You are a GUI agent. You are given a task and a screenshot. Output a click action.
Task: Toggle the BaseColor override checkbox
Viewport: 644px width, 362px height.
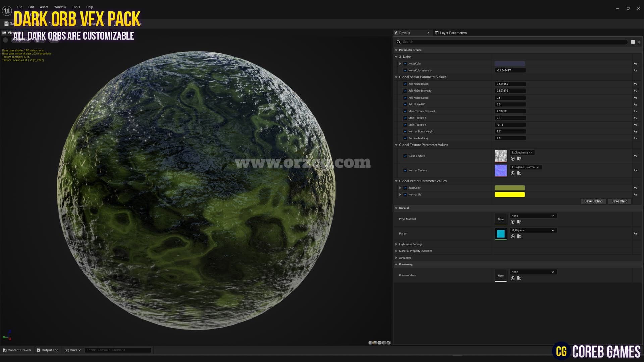coord(405,188)
